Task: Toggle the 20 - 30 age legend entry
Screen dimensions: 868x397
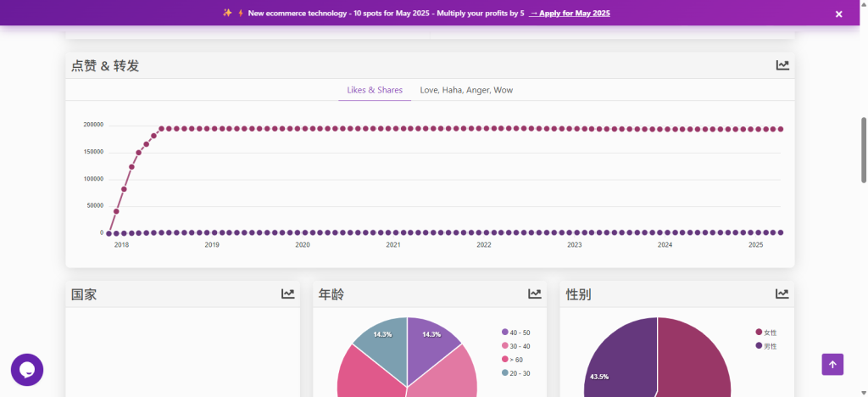Action: (x=516, y=373)
